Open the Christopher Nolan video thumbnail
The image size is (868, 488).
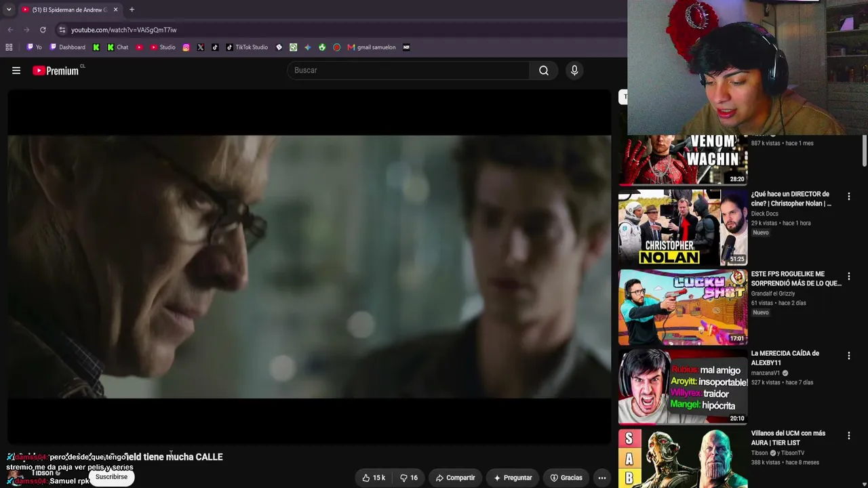tap(683, 228)
